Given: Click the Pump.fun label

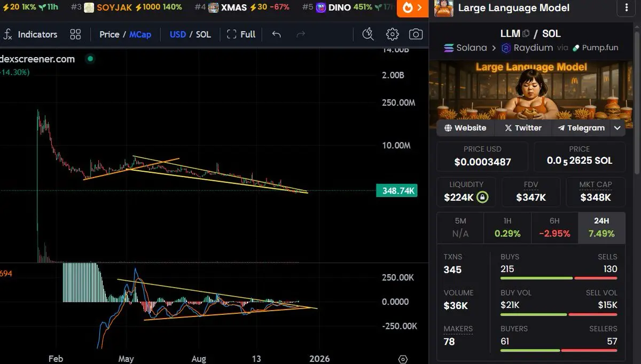Looking at the screenshot, I should pos(595,48).
